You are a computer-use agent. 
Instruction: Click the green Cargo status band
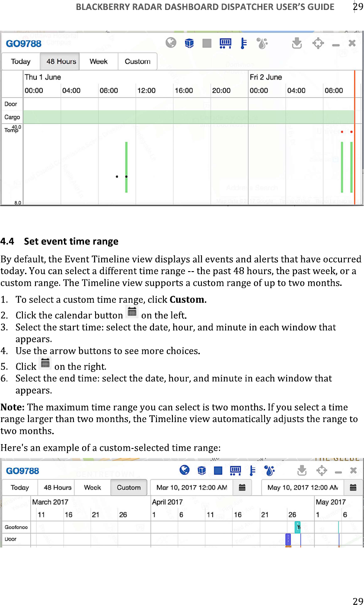point(189,117)
